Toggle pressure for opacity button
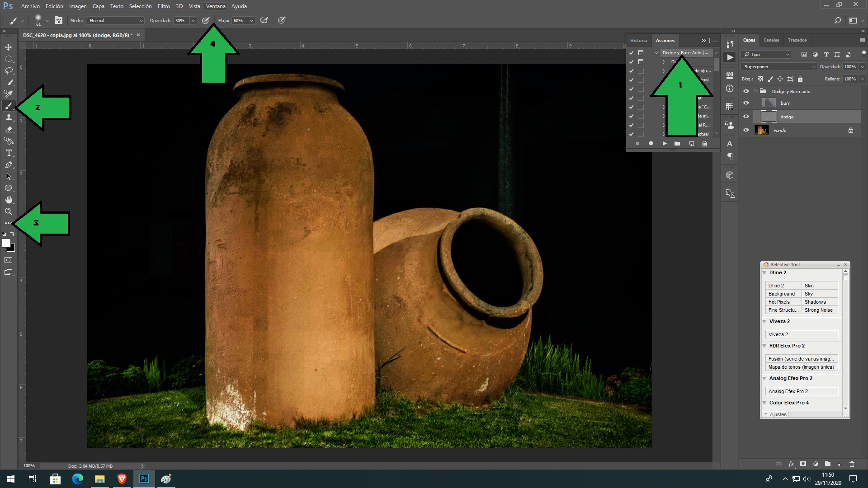 [x=206, y=20]
